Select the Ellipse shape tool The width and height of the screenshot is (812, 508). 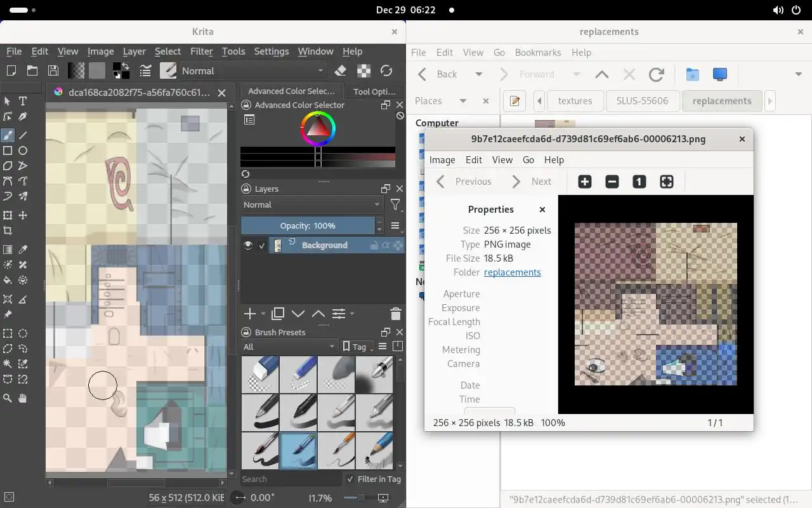tap(23, 150)
